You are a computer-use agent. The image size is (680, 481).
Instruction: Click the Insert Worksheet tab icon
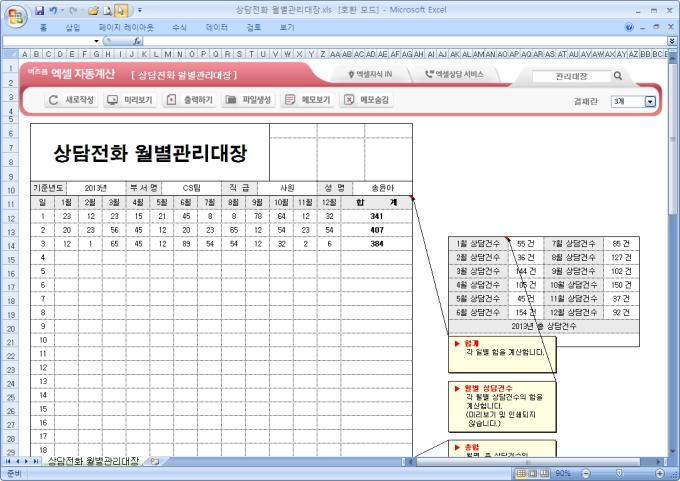point(154,461)
